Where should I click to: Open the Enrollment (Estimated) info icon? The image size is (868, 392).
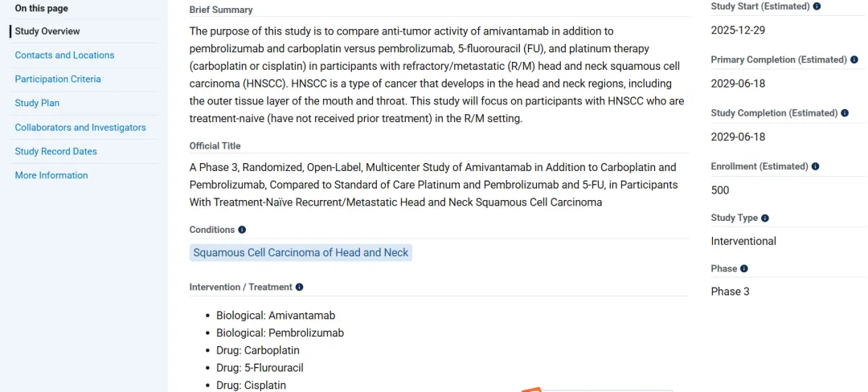click(x=816, y=166)
